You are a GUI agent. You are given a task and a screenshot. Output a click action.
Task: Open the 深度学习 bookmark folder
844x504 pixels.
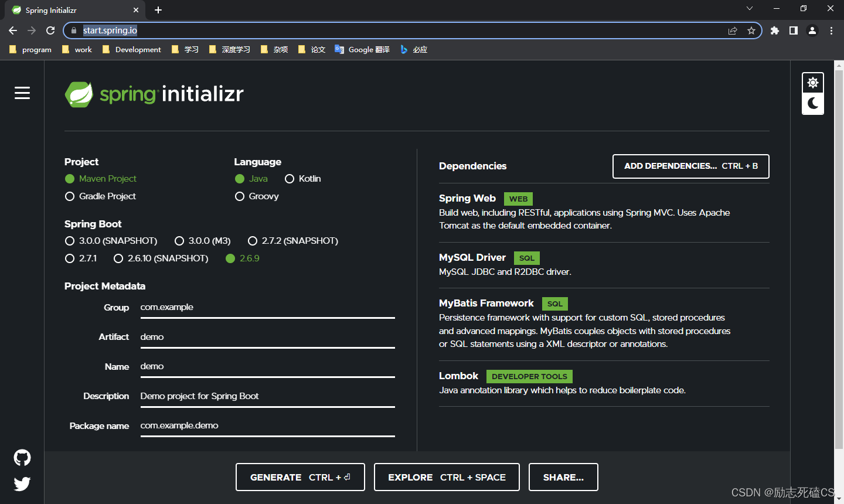[230, 50]
